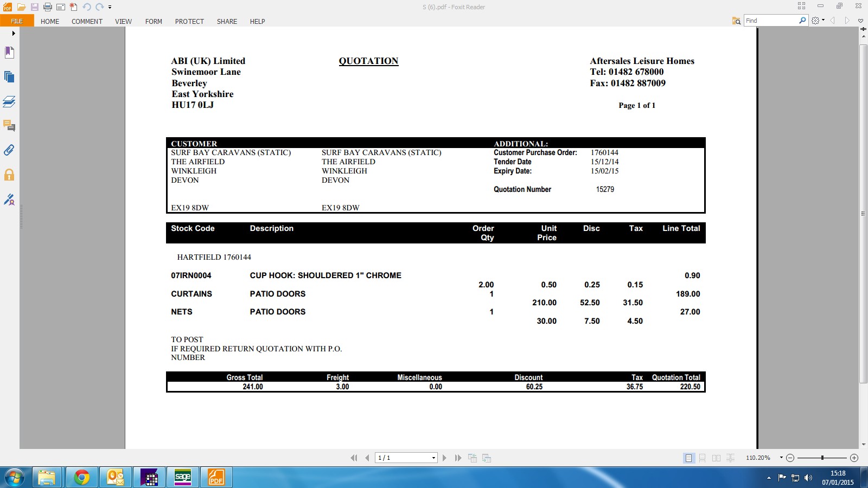Click the Foxit Reader taskbar button

216,478
